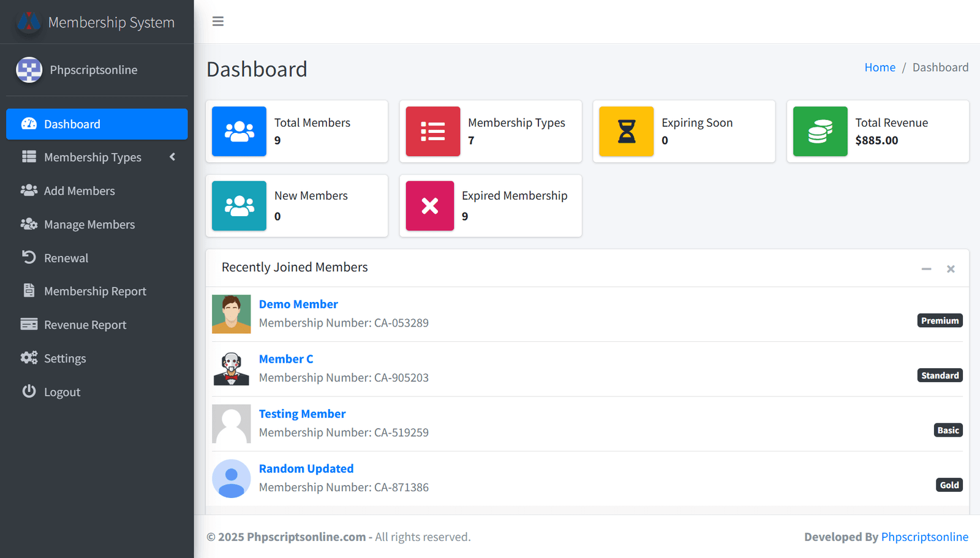Remove the Recently Joined Members card
This screenshot has height=558, width=980.
[951, 269]
